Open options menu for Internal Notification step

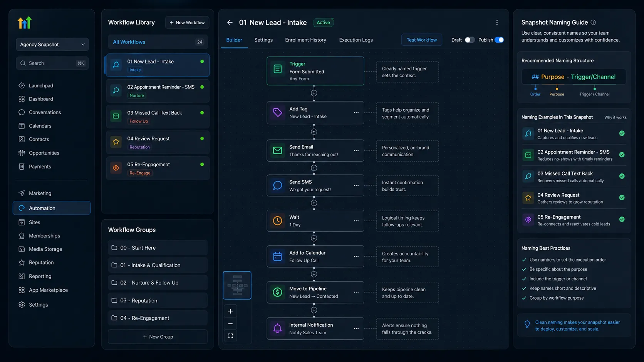(x=356, y=329)
